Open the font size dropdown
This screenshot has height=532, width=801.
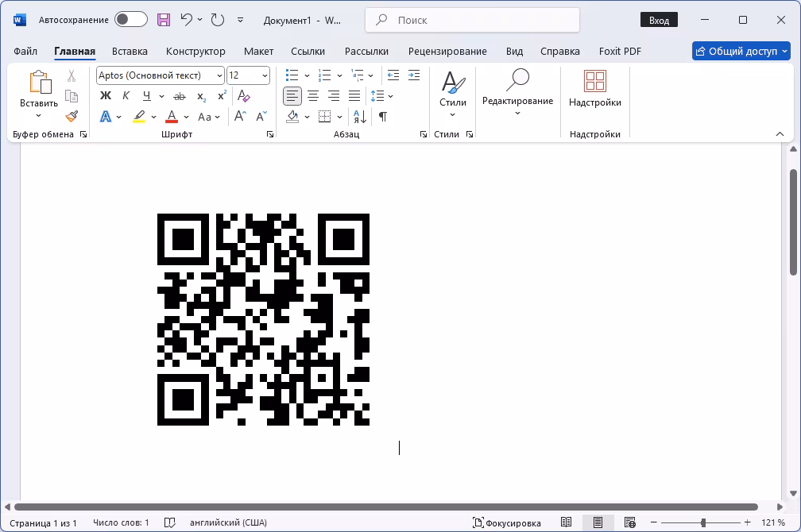[x=263, y=75]
